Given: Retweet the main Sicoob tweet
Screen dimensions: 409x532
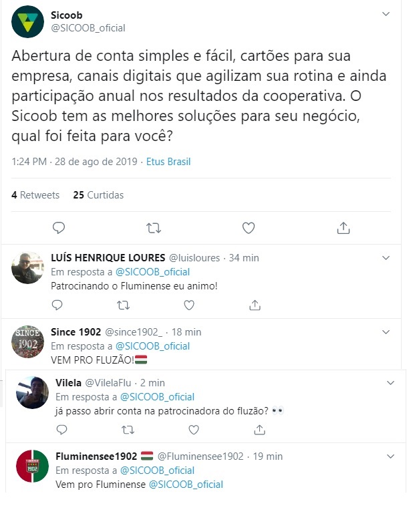Looking at the screenshot, I should pos(153,228).
